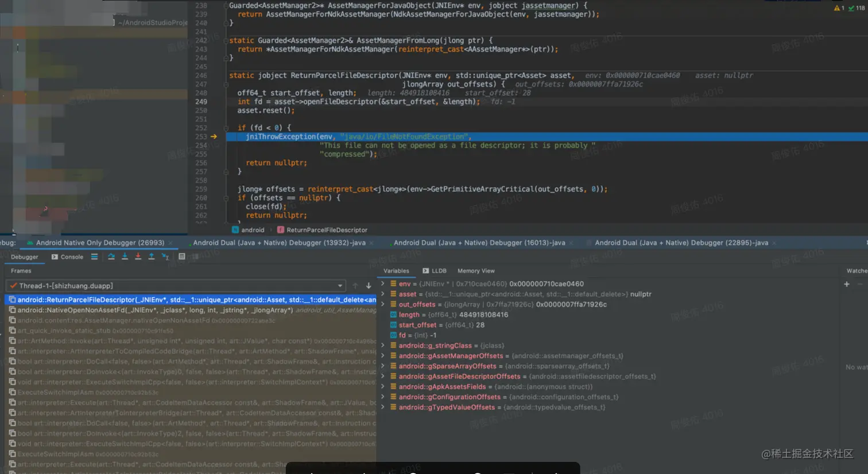Expand android::gAssetFileDescriptorOffsets variable
Viewport: 868px width, 474px height.
[x=383, y=376]
